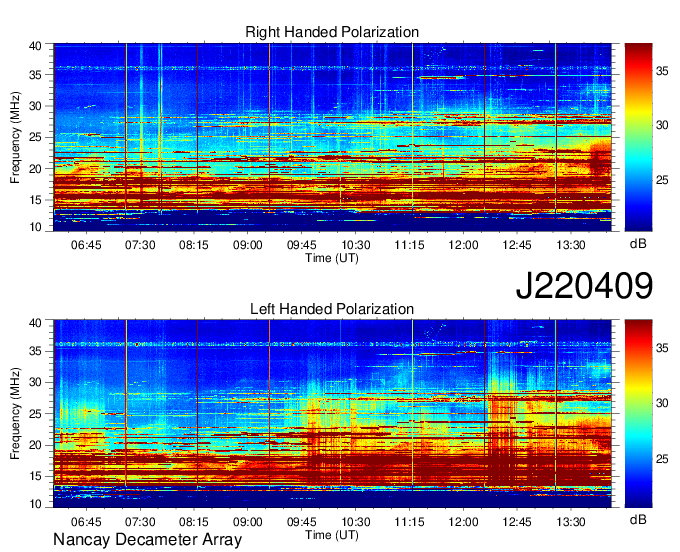Click the 12:45 tick on the left-handed plot
This screenshot has width=680, height=552.
(x=517, y=522)
